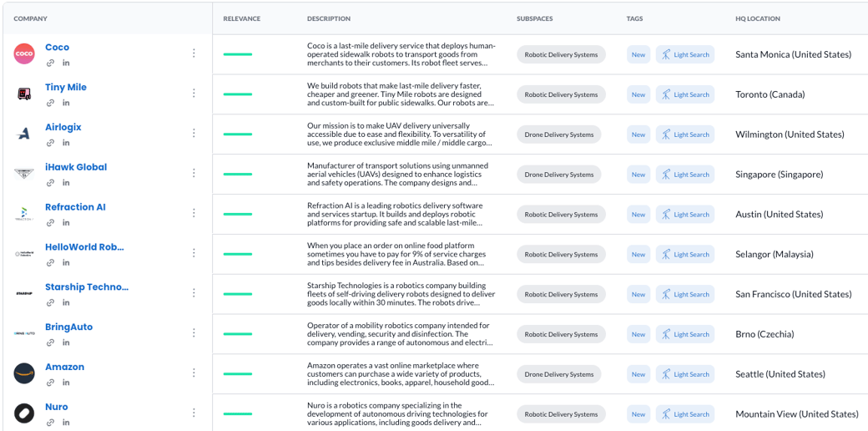Open the three-dot menu for Coco
Viewport: 868px width, 431px height.
pos(194,53)
